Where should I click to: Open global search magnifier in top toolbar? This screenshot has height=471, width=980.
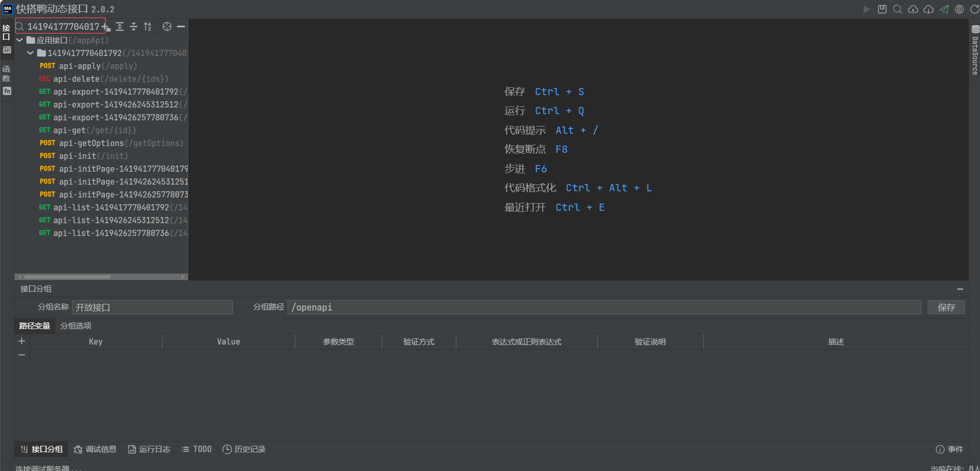click(x=898, y=9)
